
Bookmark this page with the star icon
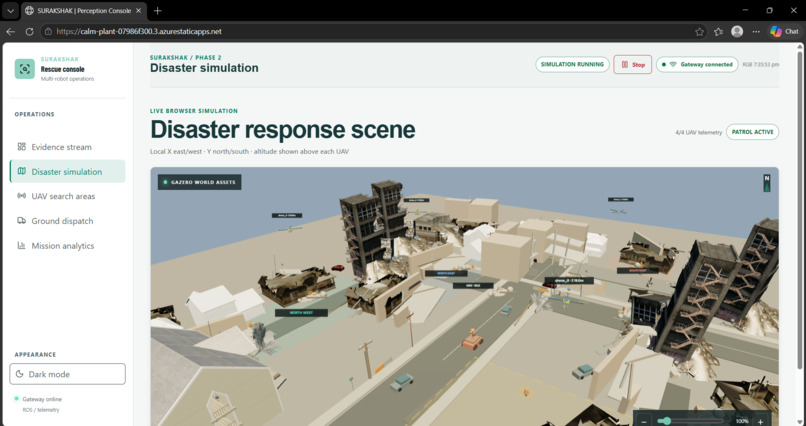tap(699, 31)
